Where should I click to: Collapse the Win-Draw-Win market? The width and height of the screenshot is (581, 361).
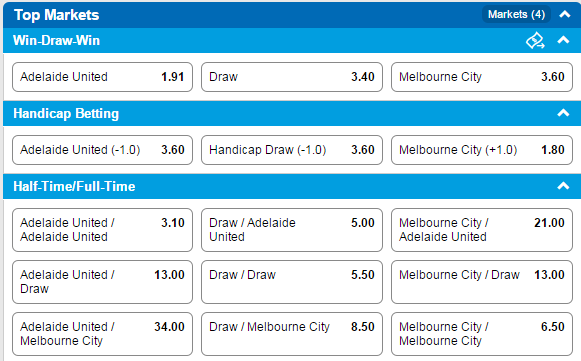(x=563, y=40)
